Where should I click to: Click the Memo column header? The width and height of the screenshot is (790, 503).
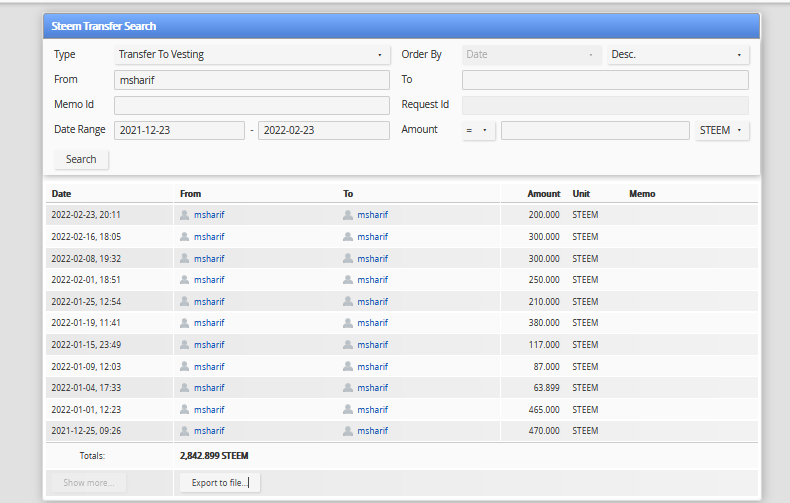(642, 194)
